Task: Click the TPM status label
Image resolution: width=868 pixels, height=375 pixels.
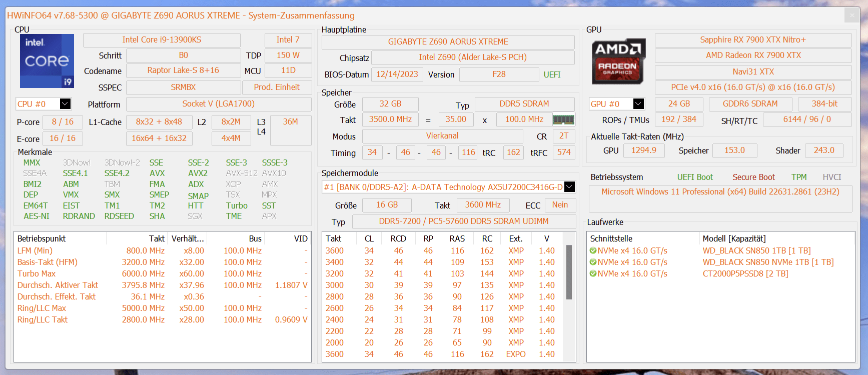Action: click(799, 177)
